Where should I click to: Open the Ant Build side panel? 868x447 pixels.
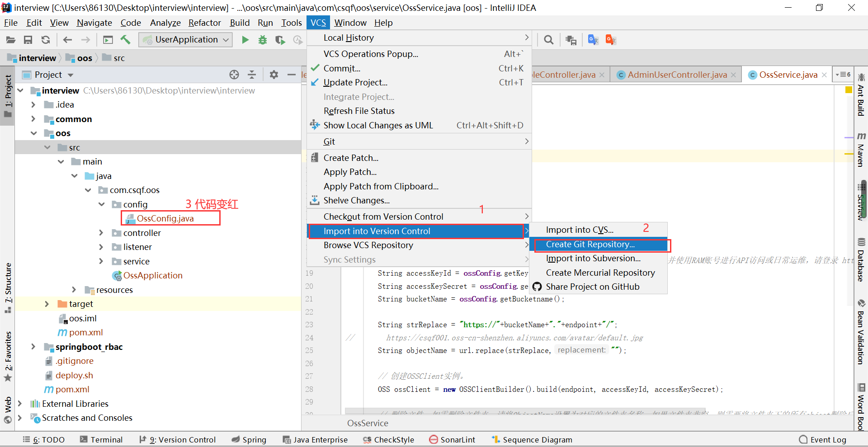click(861, 94)
